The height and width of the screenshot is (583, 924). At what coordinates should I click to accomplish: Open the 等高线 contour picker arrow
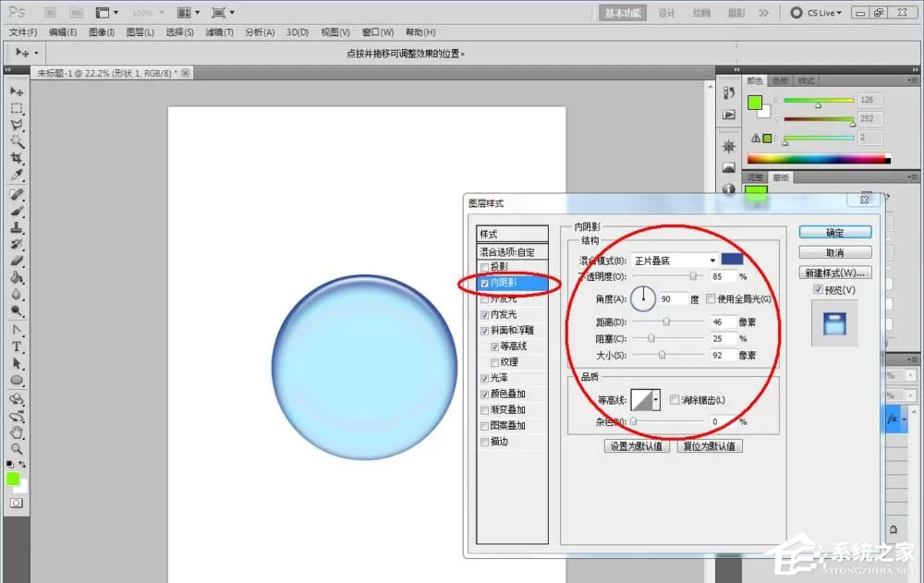coord(655,400)
